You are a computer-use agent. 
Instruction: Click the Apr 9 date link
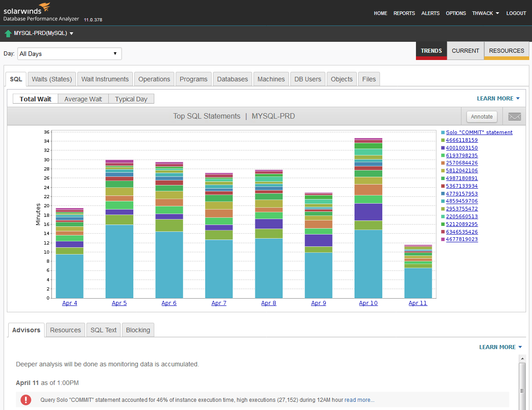(319, 303)
